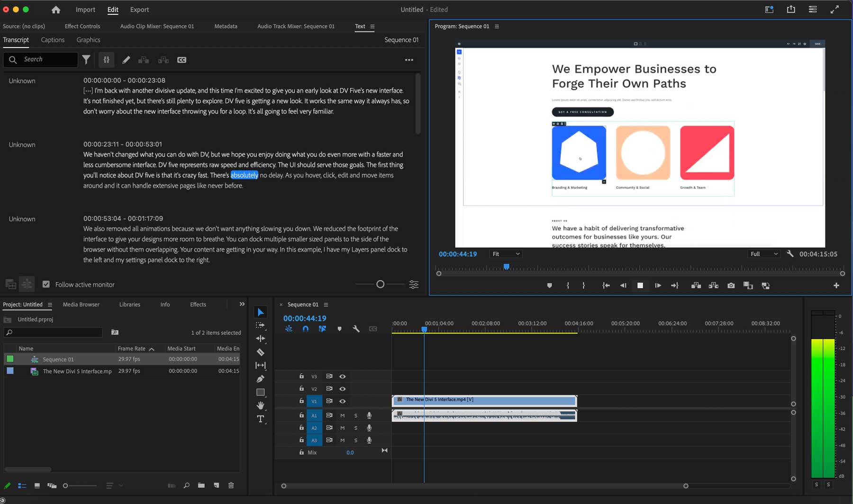Open the Full playback resolution dropdown

[763, 254]
